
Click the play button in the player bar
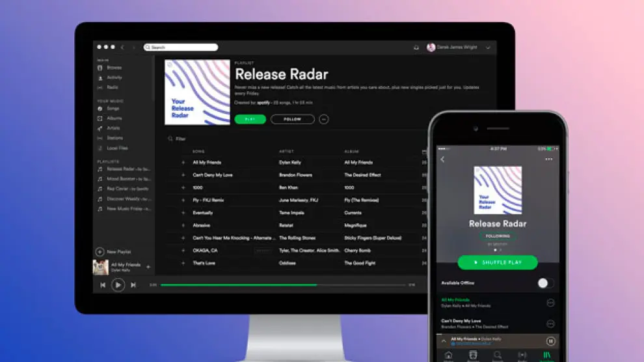(118, 285)
